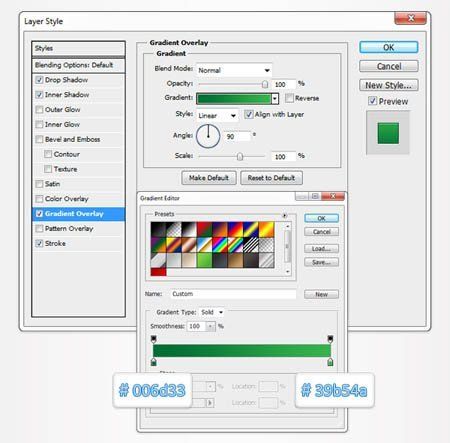
Task: Select the Stroke style label
Action: pyautogui.click(x=55, y=243)
